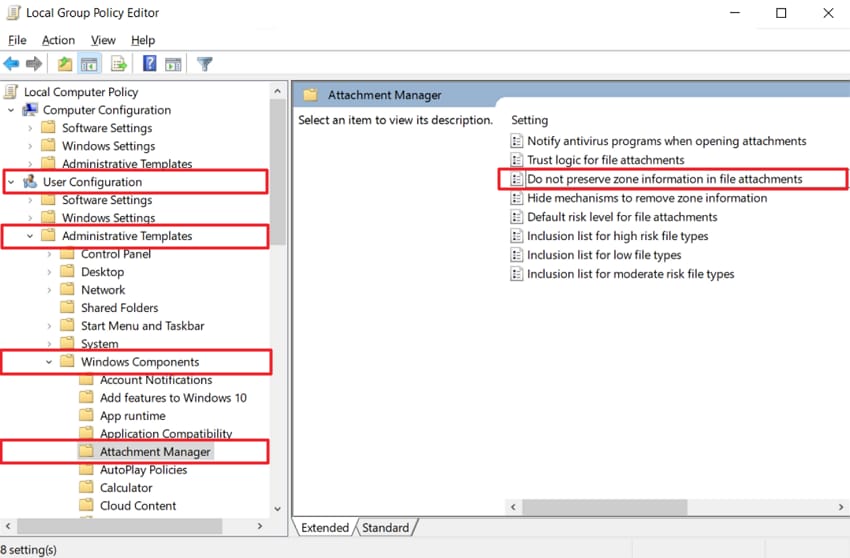
Task: Open the File menu
Action: point(17,40)
